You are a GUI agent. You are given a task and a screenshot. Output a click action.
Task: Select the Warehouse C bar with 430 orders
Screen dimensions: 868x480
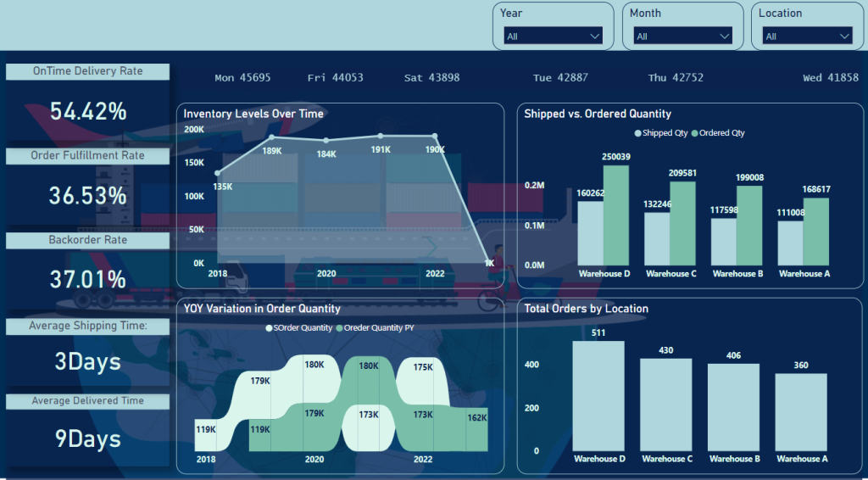(665, 404)
